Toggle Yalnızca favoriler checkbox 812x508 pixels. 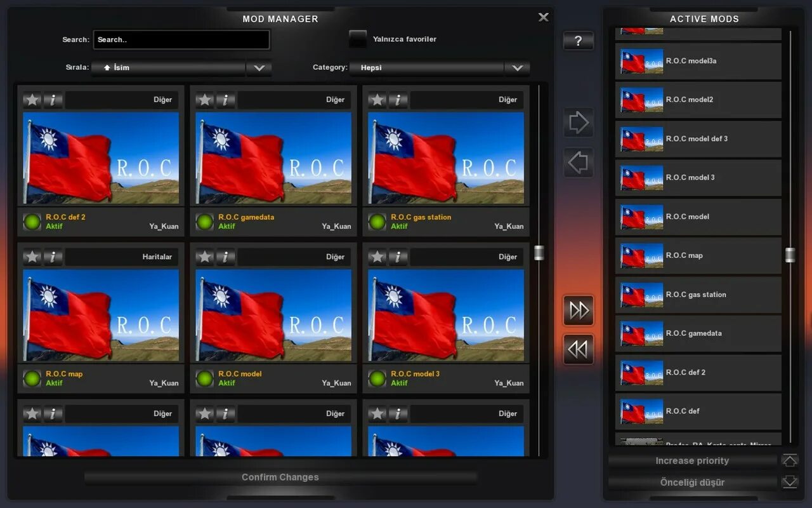coord(358,39)
